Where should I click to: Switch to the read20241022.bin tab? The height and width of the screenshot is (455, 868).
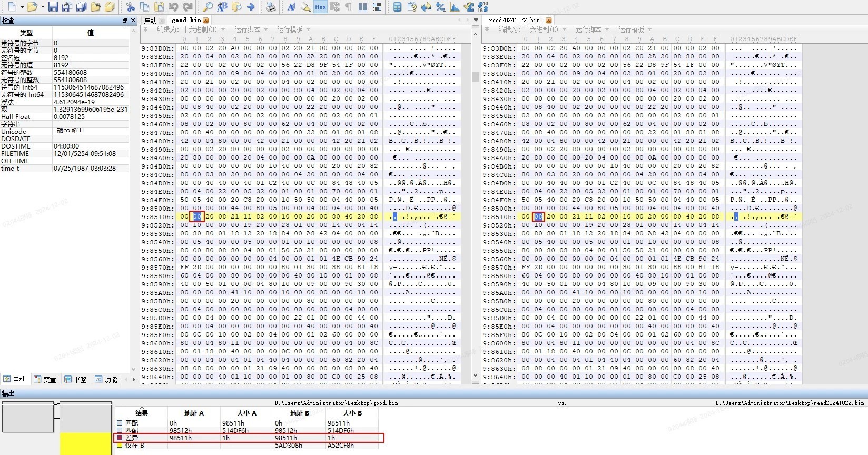click(x=514, y=20)
